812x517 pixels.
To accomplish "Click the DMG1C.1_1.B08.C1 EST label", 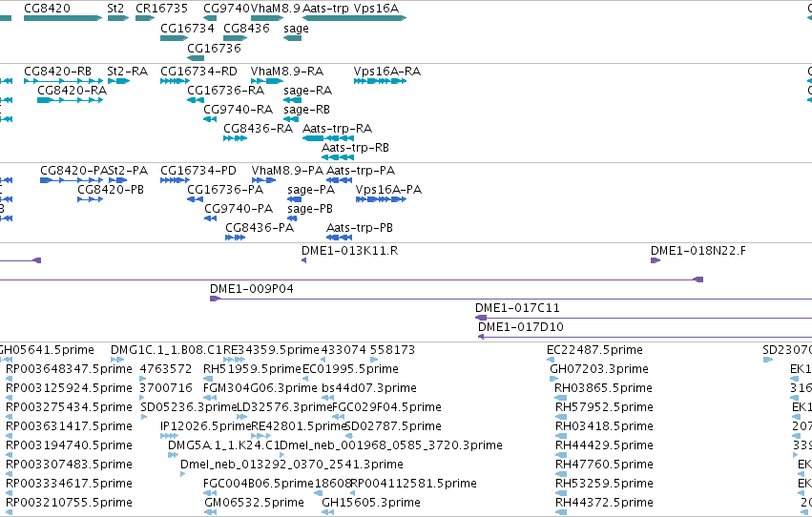I will pos(166,350).
